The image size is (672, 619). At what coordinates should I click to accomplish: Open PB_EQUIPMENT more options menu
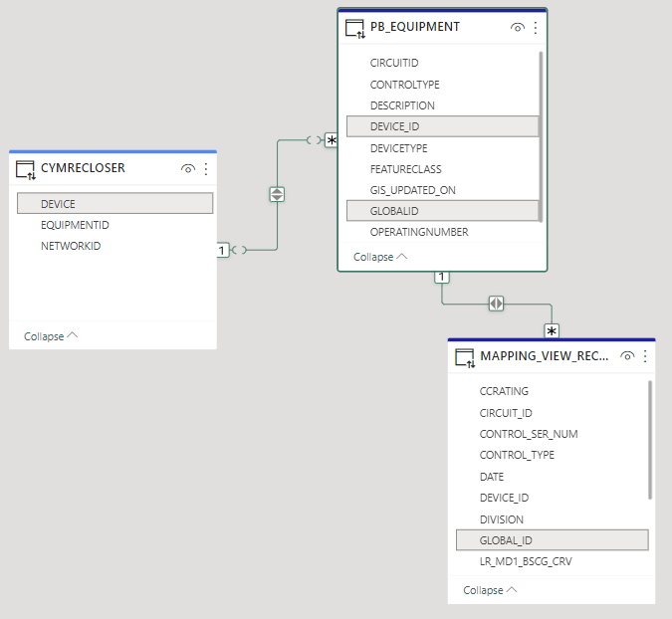536,28
